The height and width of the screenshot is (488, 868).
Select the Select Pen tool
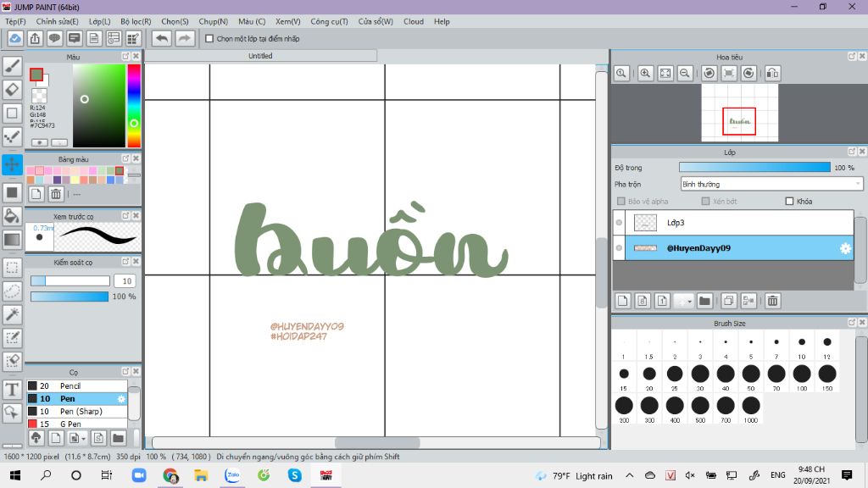click(12, 337)
